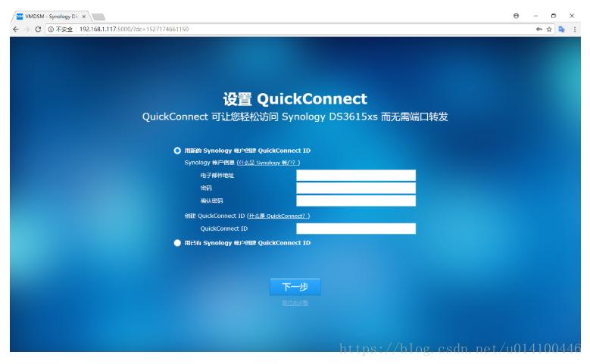The height and width of the screenshot is (364, 590).
Task: Open the Google Translate extension icon
Action: 561,30
